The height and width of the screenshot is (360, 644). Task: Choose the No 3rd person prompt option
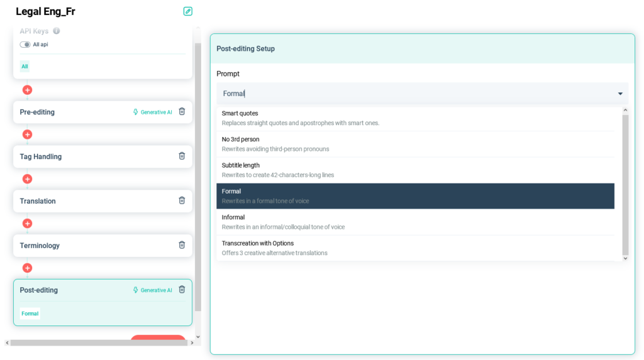pos(415,144)
